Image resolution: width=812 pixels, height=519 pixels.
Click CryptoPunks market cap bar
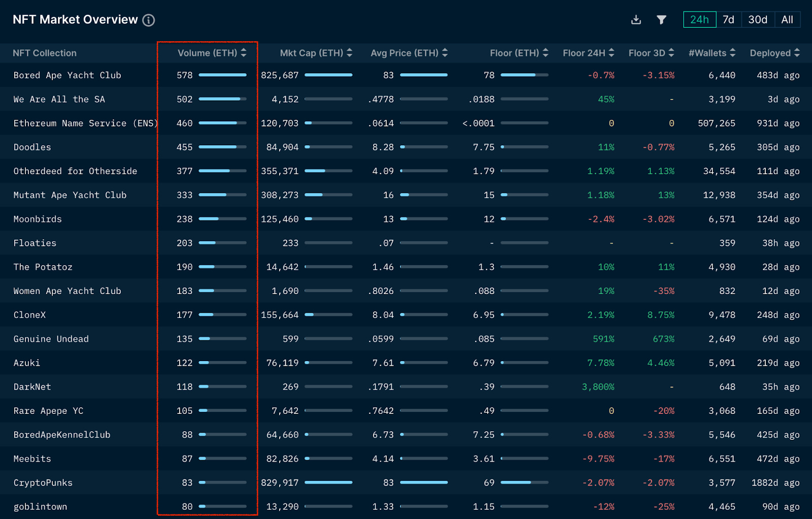point(328,482)
